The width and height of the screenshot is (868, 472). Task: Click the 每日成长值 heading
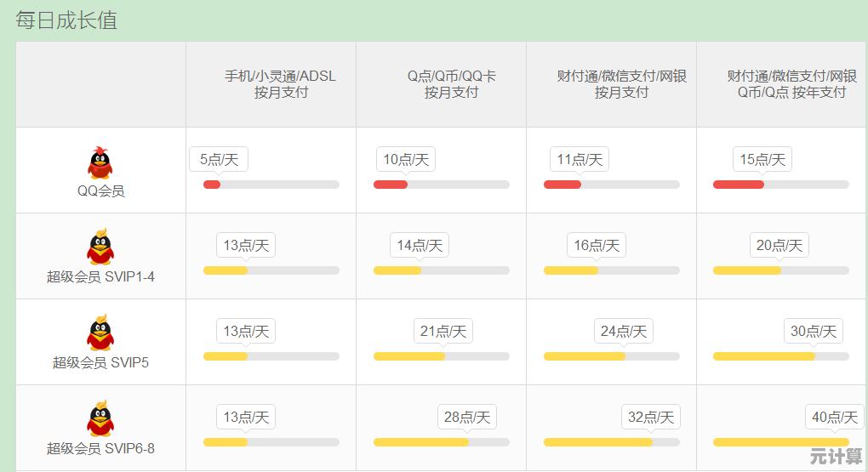click(66, 20)
